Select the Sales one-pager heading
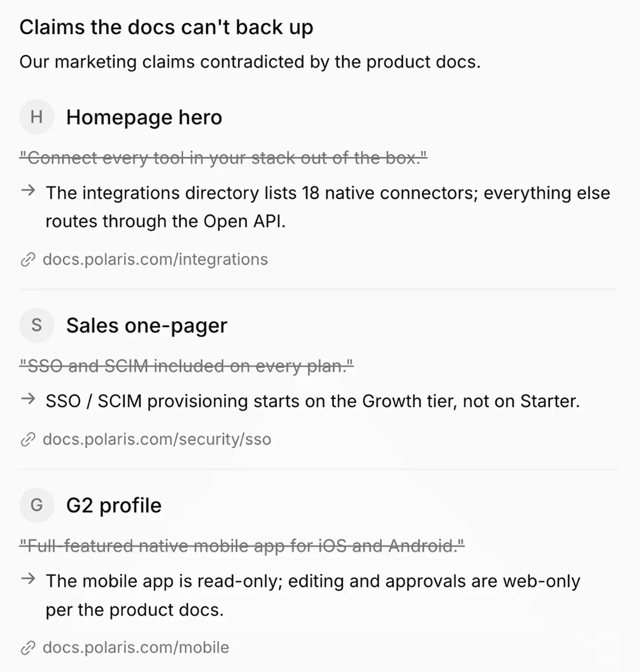This screenshot has height=672, width=640. (147, 326)
